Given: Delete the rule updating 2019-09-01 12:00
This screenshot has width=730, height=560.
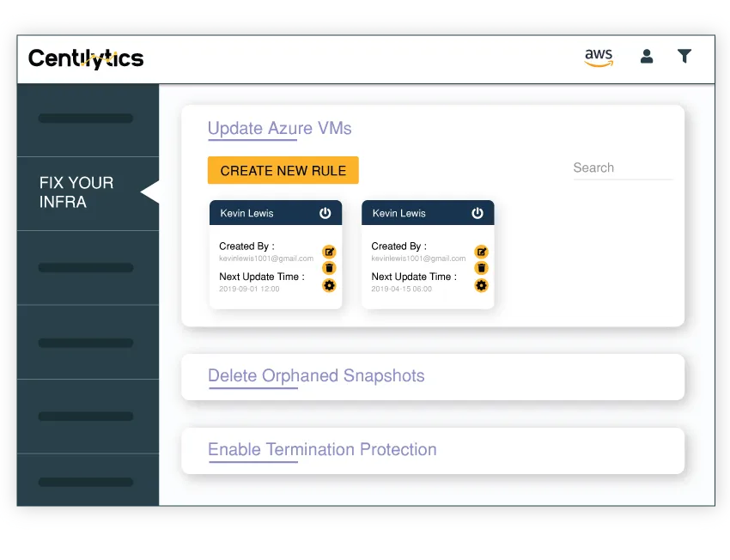Looking at the screenshot, I should pos(329,268).
